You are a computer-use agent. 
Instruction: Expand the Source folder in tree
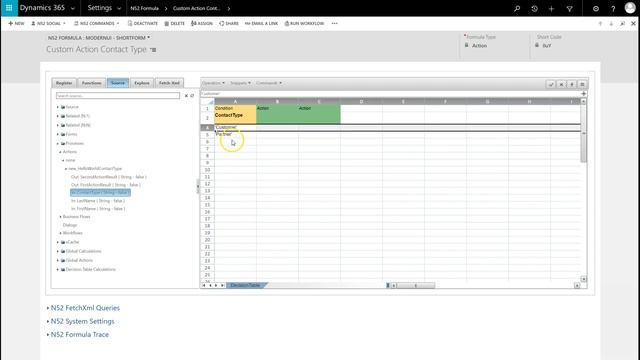(x=58, y=107)
